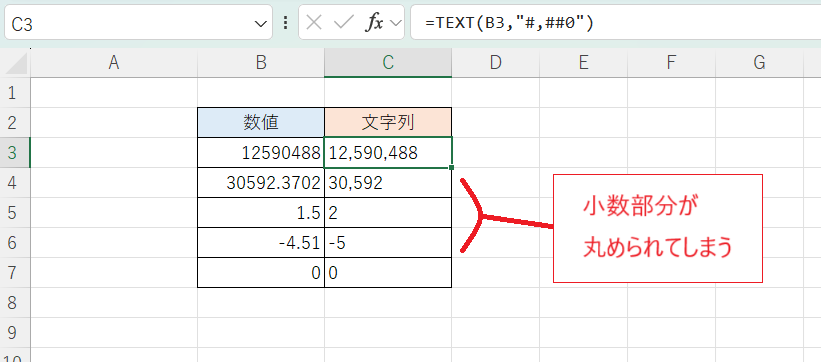
Task: Select cell containing 12590488
Action: (261, 152)
